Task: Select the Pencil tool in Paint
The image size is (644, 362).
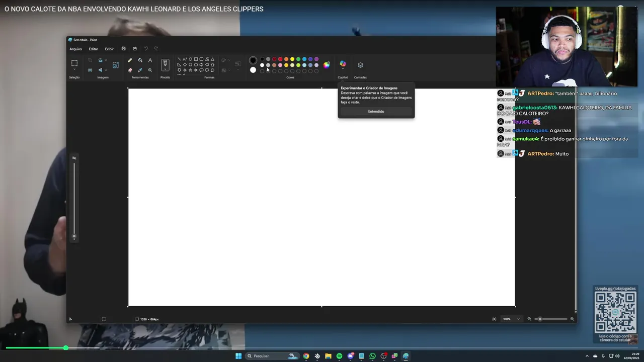Action: [x=130, y=60]
